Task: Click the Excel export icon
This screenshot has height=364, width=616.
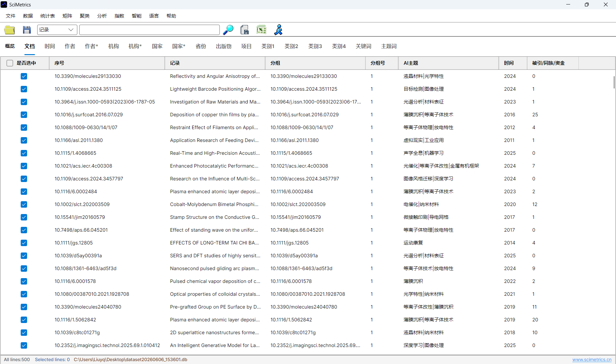Action: [261, 30]
